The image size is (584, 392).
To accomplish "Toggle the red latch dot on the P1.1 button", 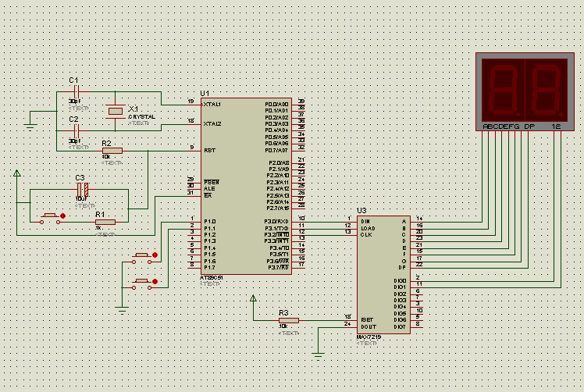I will point(155,281).
